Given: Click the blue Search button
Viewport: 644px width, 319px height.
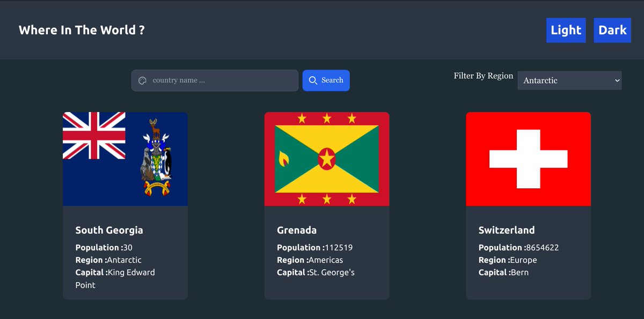Looking at the screenshot, I should [x=326, y=80].
